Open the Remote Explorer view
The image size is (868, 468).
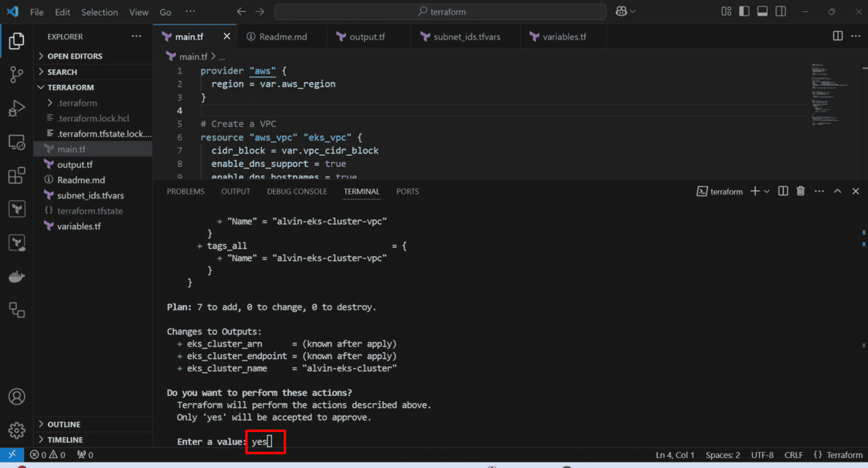[x=17, y=142]
